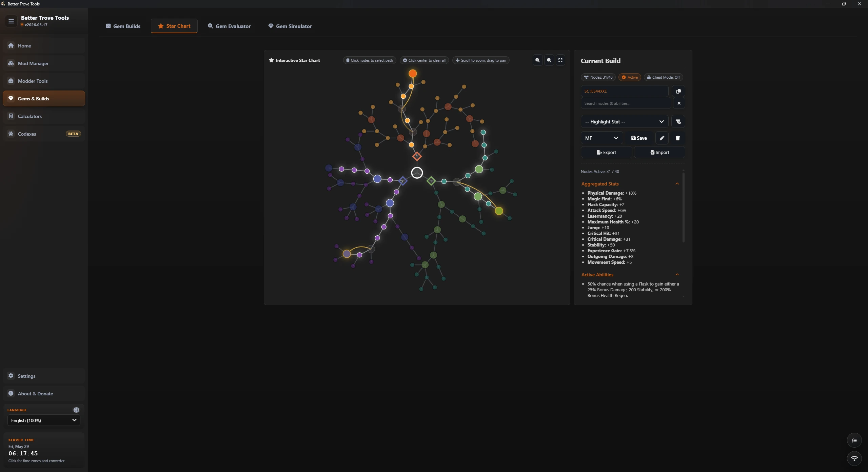Viewport: 868px width, 472px height.
Task: Delete build with trash icon
Action: tap(678, 138)
